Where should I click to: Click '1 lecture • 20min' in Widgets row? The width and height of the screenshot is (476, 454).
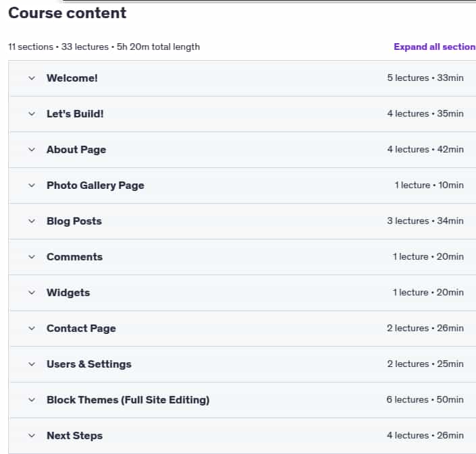coord(428,292)
